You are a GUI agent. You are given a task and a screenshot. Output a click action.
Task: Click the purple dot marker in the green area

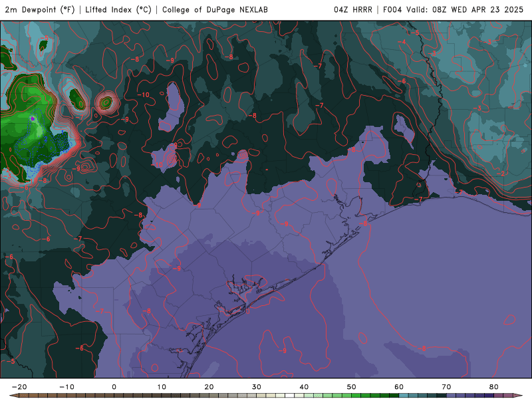point(33,119)
